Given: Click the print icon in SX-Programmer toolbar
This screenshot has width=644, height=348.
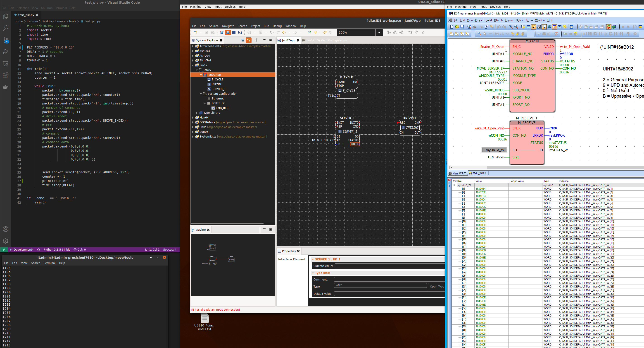Looking at the screenshot, I should pos(474,27).
